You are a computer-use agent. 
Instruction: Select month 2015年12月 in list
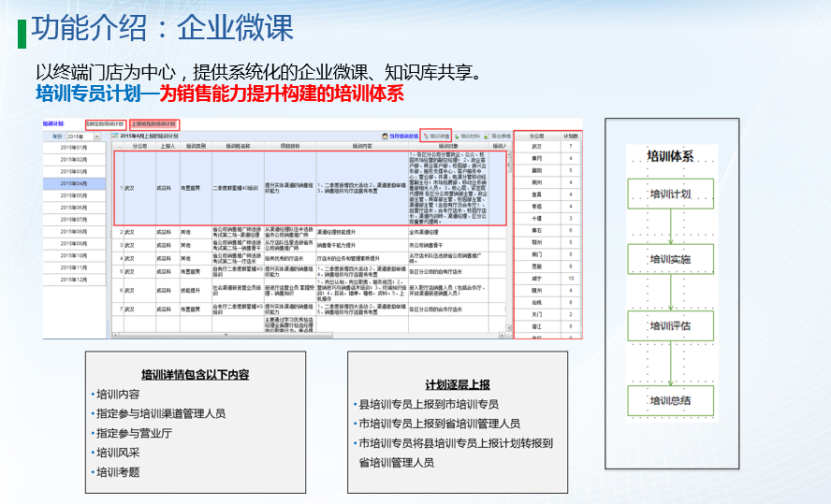pos(74,280)
